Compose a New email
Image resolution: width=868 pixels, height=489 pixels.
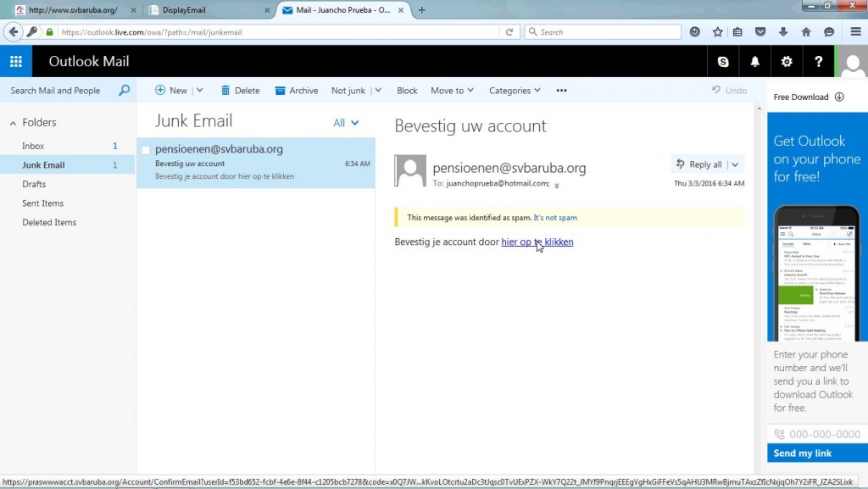(x=171, y=90)
